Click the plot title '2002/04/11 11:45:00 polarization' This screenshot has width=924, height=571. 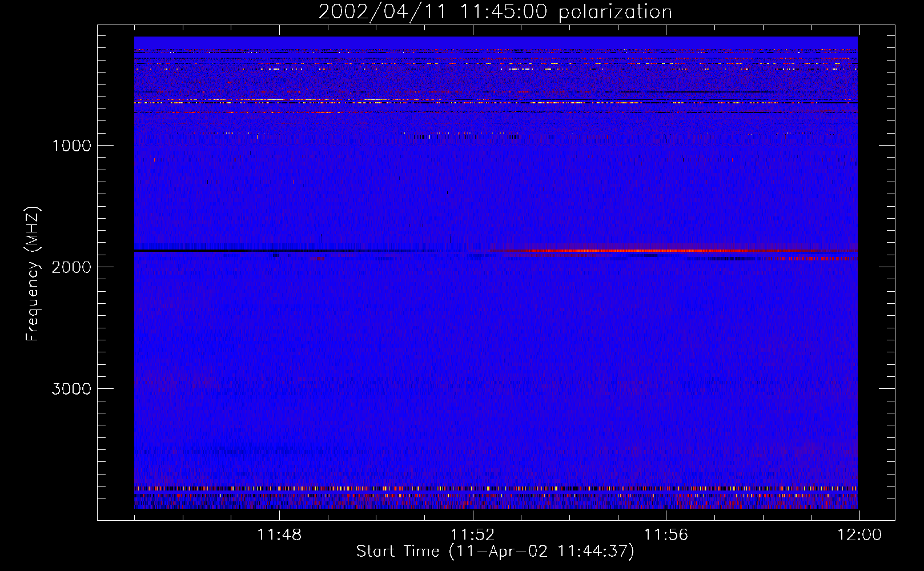point(495,11)
